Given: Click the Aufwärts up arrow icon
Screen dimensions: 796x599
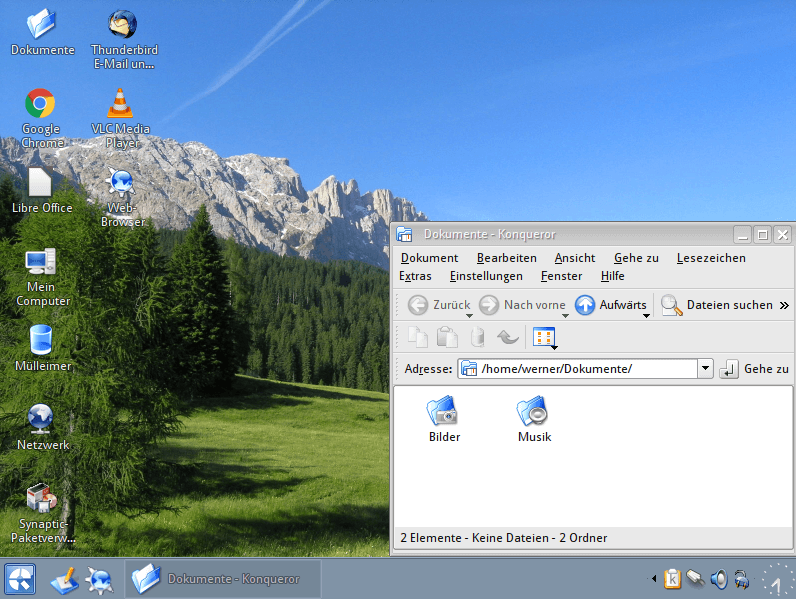Looking at the screenshot, I should (585, 305).
